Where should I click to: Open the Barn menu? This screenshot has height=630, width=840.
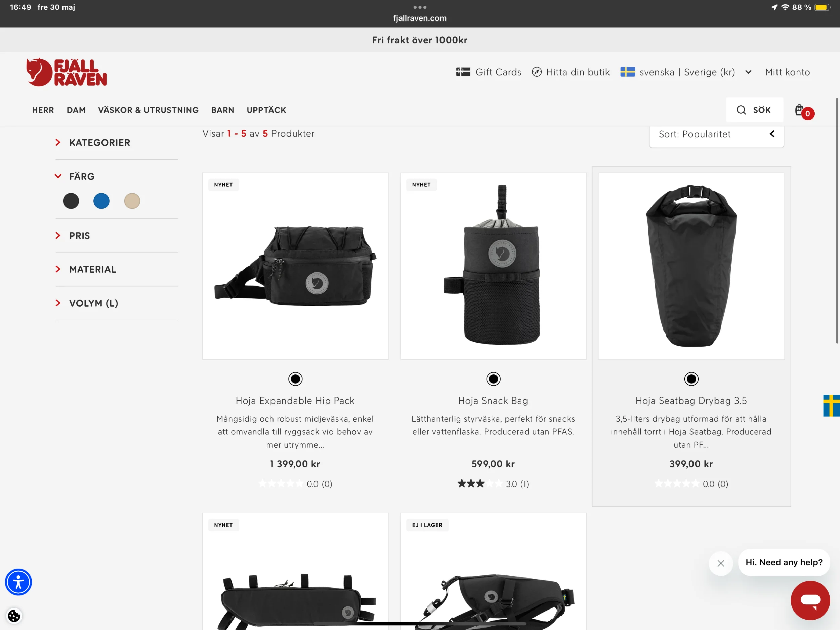click(222, 110)
